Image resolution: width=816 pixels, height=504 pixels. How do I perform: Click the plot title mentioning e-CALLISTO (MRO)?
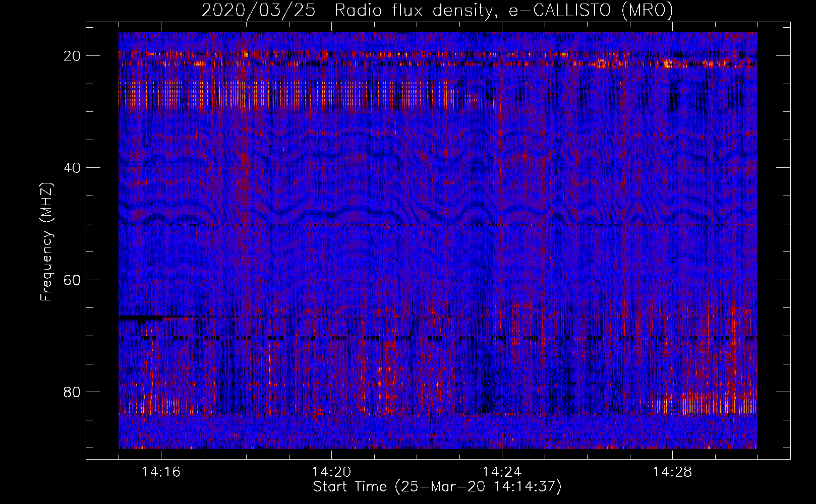tap(437, 11)
